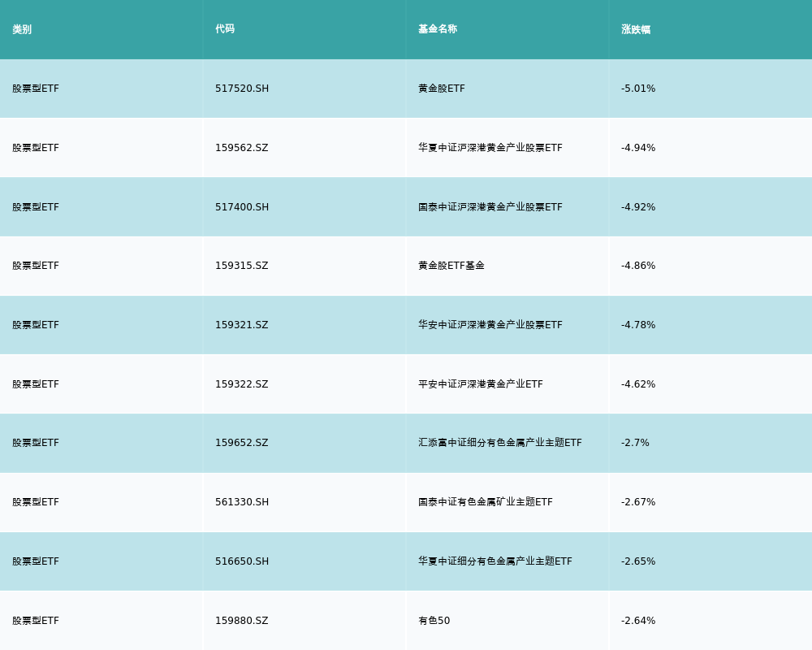Screen dimensions: 812x650
Task: Click the -2.64% change value
Action: coord(638,621)
